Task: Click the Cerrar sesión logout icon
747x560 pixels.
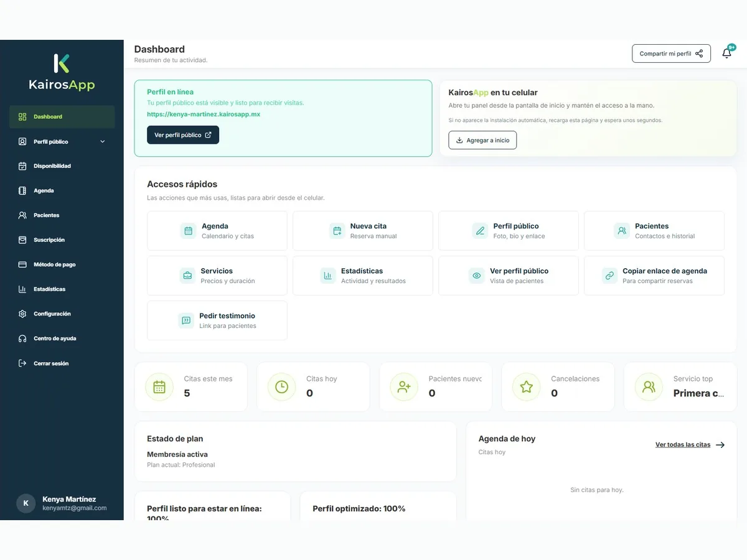Action: coord(22,363)
